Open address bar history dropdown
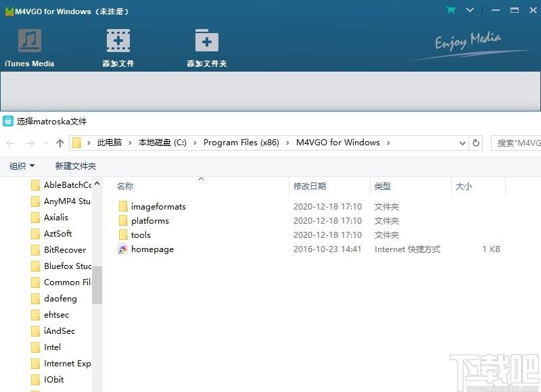541x392 pixels. click(x=463, y=143)
